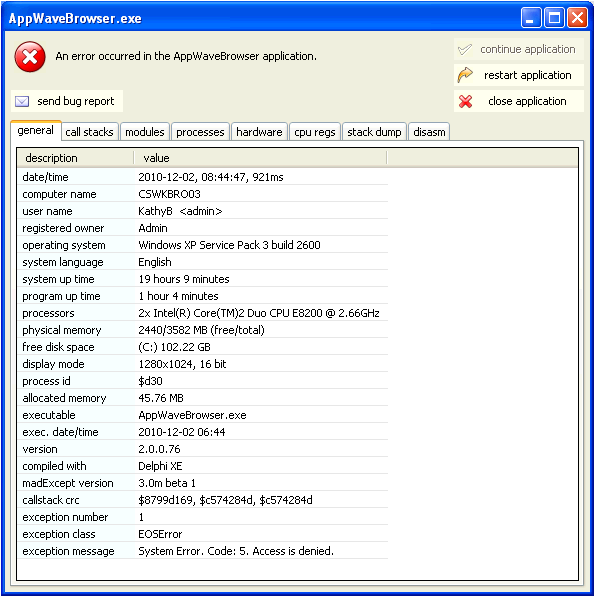The height and width of the screenshot is (598, 597).
Task: Select the system language row label
Action: 63,262
